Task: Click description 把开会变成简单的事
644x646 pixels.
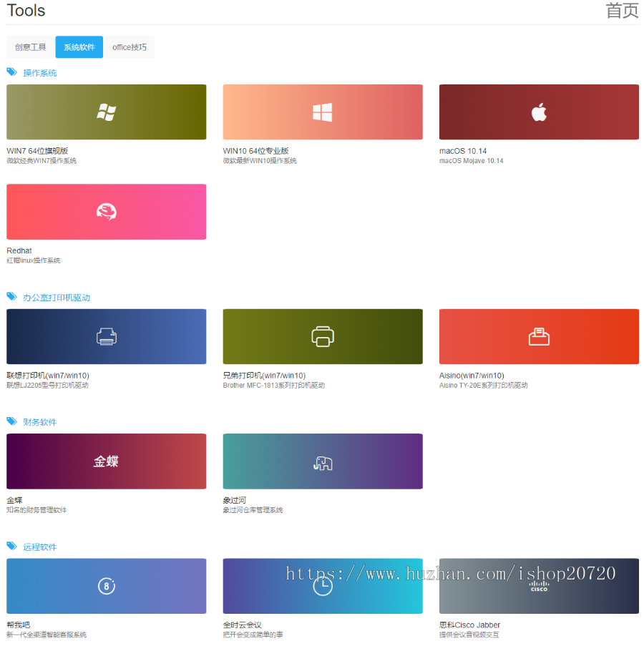Action: click(x=253, y=635)
